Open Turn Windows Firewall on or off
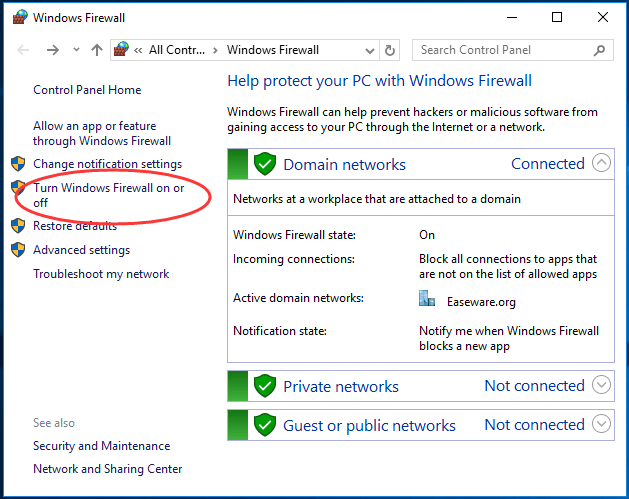The height and width of the screenshot is (499, 629). pos(108,195)
